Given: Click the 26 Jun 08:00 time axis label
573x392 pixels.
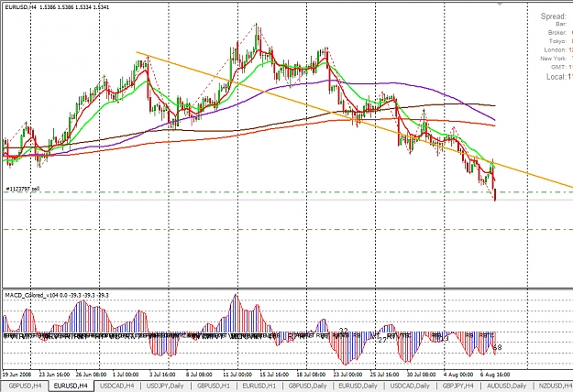Looking at the screenshot, I should coord(91,374).
